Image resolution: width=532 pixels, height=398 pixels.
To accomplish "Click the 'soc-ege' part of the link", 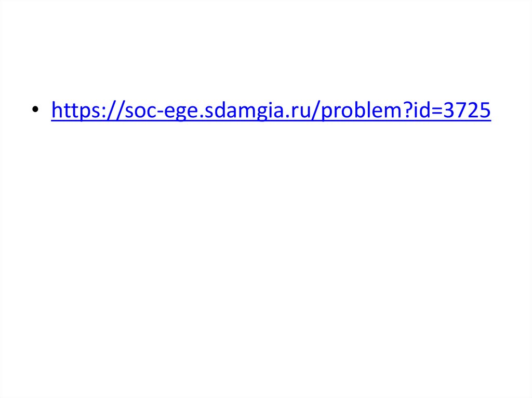I will tap(162, 111).
